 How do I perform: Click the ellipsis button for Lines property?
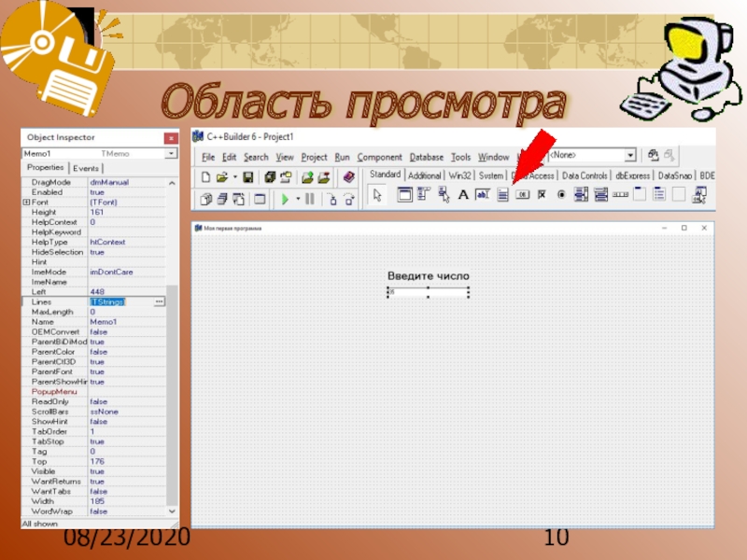(x=159, y=302)
